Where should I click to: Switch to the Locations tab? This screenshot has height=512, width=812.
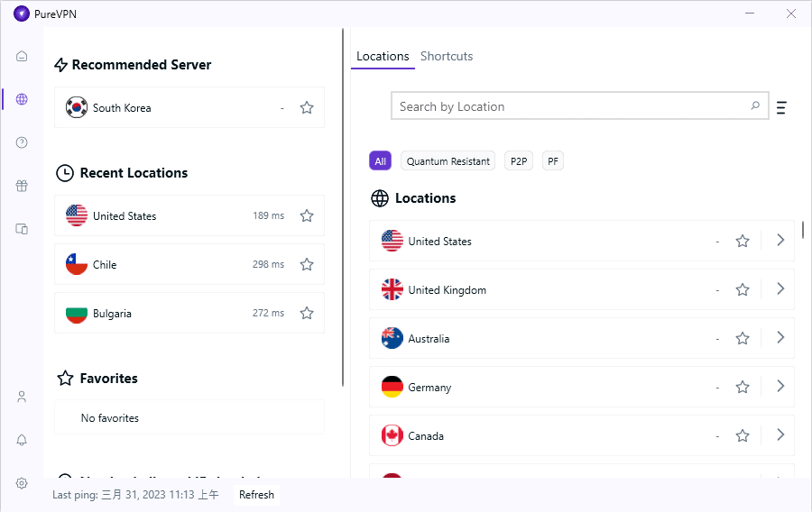[x=383, y=57]
